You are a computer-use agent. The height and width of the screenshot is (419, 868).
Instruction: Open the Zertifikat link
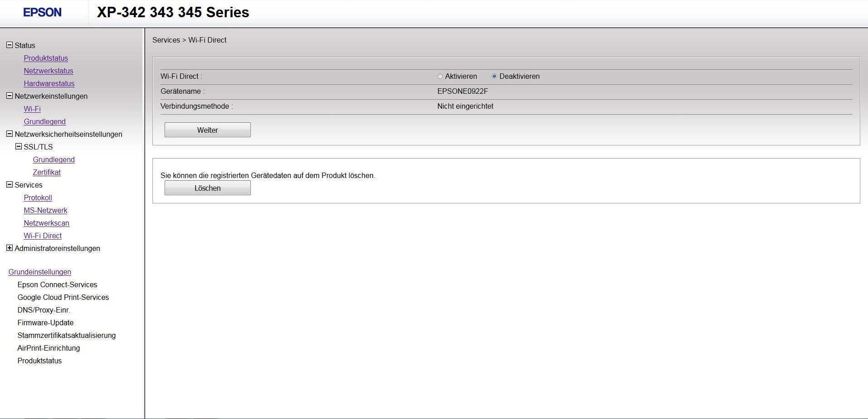click(x=47, y=173)
